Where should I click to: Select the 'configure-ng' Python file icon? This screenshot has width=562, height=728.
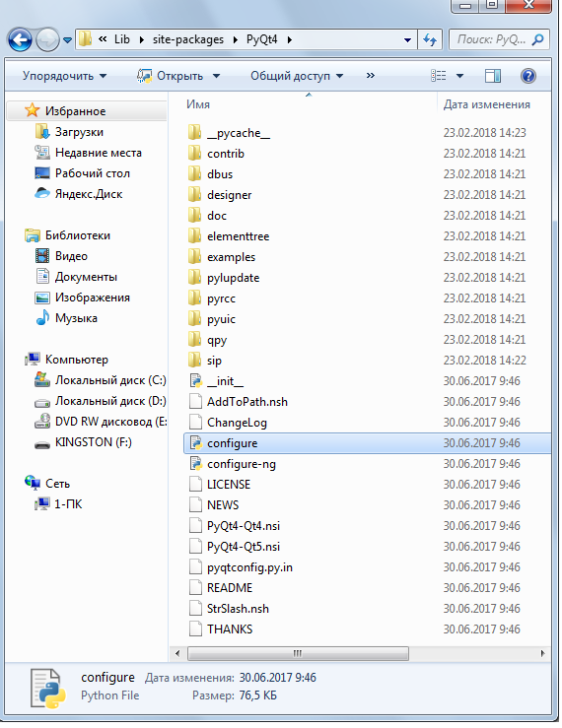coord(195,463)
